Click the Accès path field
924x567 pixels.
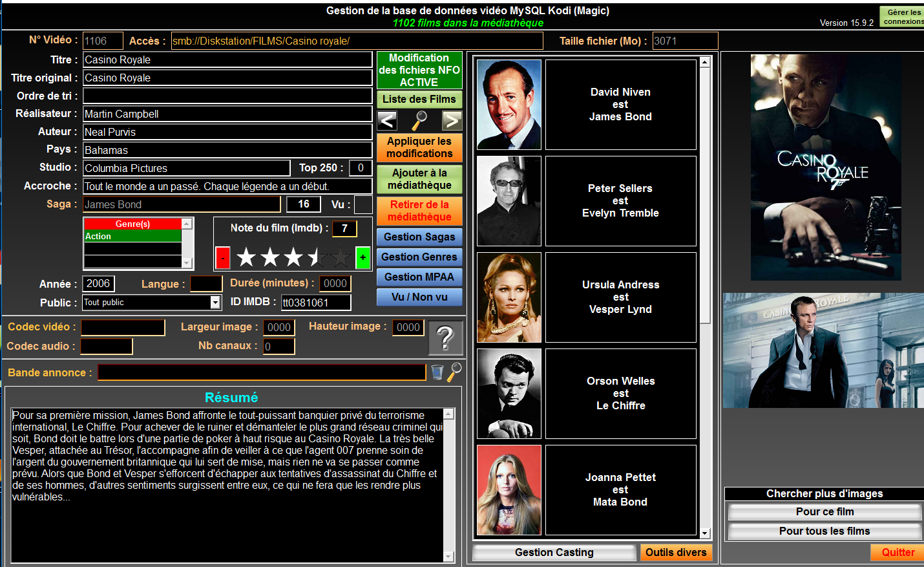coord(357,41)
